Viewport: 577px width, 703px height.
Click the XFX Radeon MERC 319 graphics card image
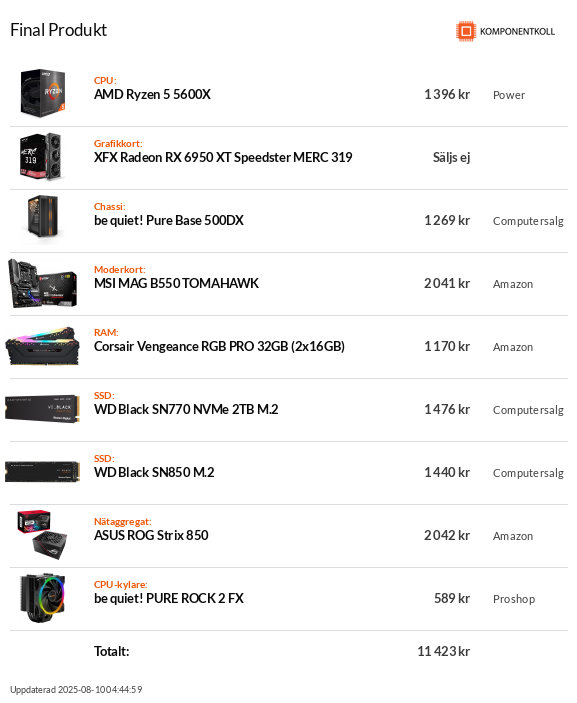[40, 156]
